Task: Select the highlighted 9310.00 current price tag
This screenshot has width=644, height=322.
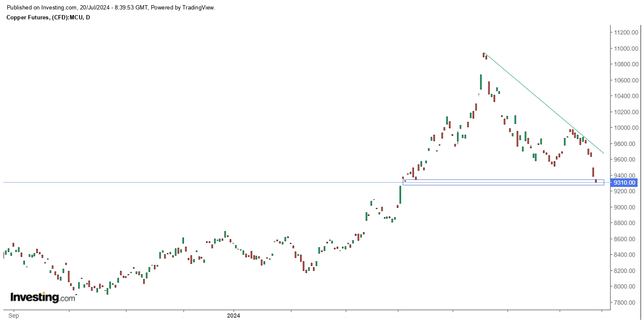Action: tap(624, 183)
